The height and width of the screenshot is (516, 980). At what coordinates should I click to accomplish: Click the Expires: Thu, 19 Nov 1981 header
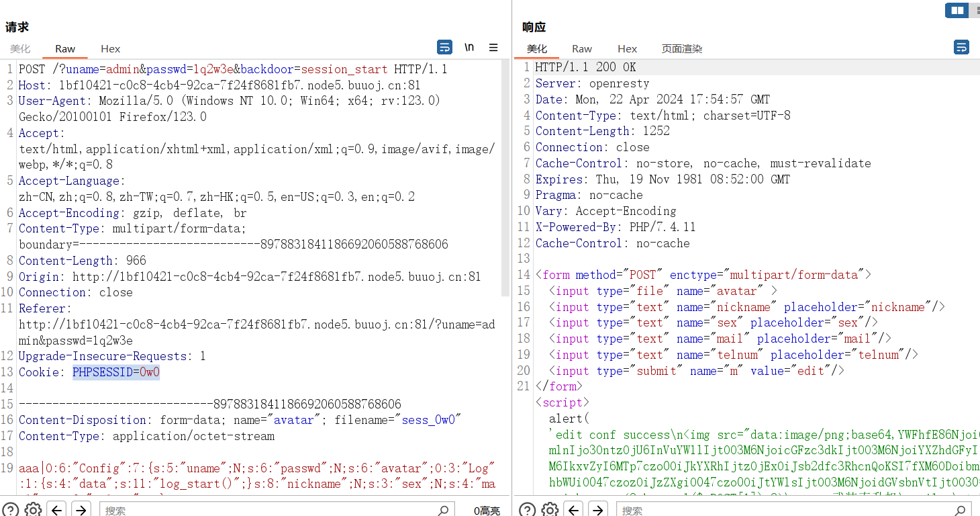pos(663,179)
